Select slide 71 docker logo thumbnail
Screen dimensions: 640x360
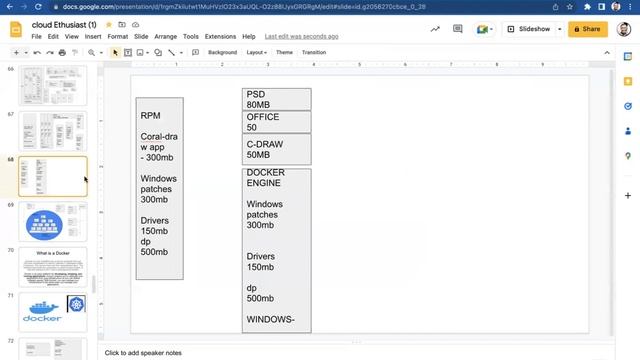pos(53,312)
